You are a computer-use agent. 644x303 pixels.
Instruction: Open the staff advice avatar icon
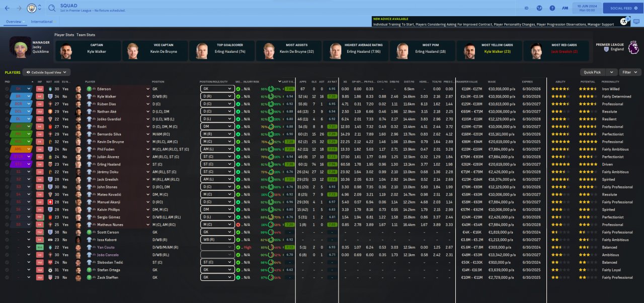coord(624,22)
